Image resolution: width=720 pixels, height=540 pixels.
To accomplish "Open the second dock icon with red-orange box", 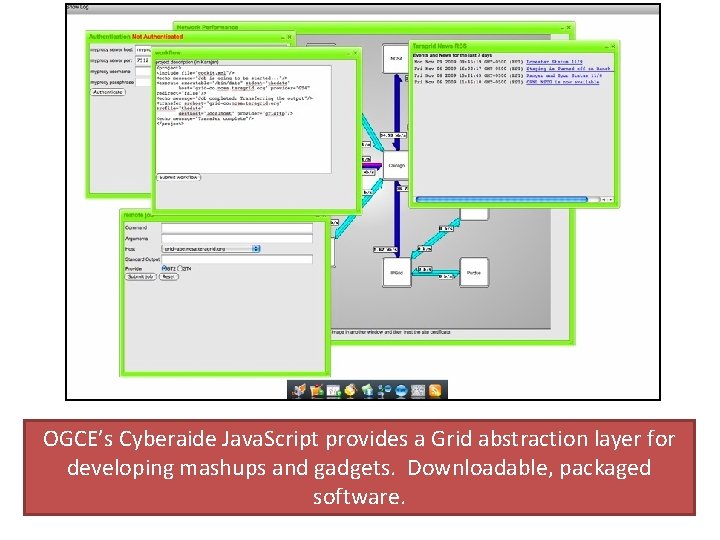I will pos(317,391).
